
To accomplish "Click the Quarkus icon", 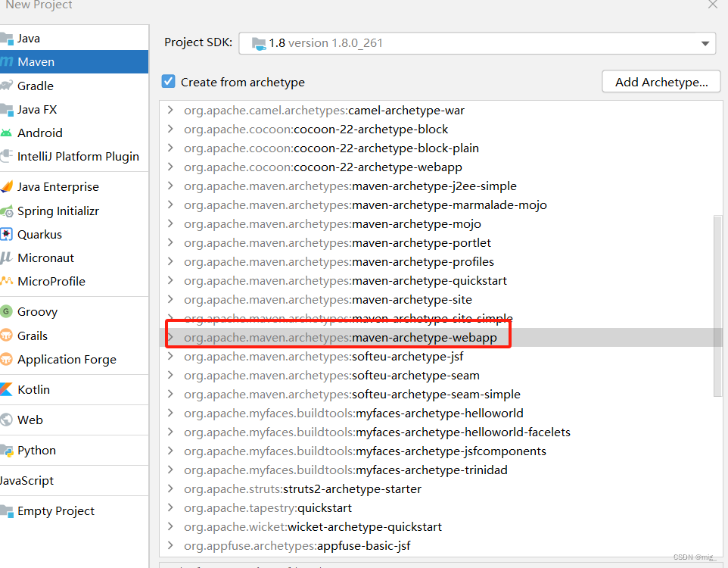I will tap(6, 234).
